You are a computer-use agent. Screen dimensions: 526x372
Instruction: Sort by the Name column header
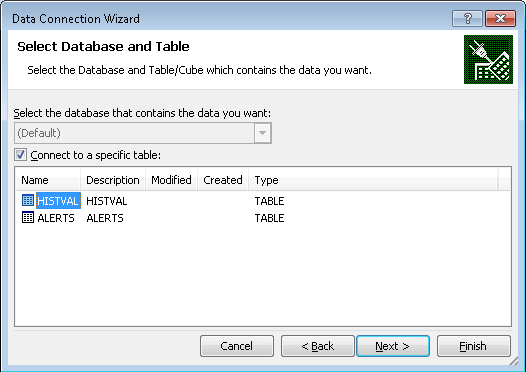pos(48,180)
